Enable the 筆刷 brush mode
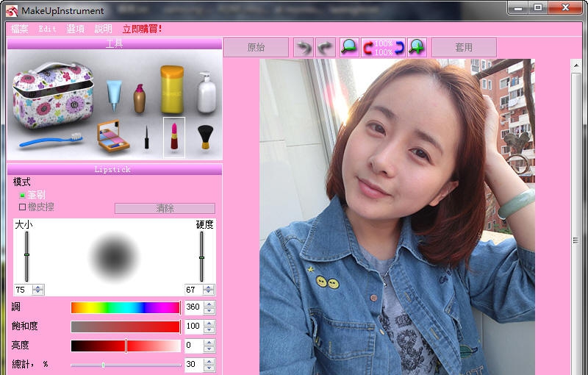 coord(22,196)
